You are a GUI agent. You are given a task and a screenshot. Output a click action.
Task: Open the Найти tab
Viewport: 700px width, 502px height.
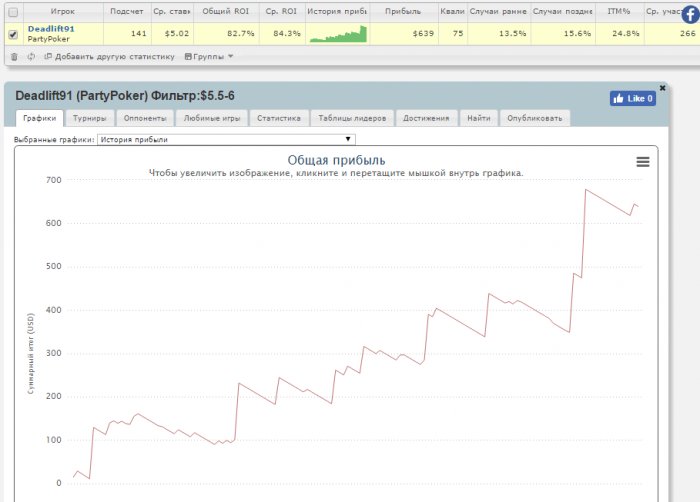479,118
